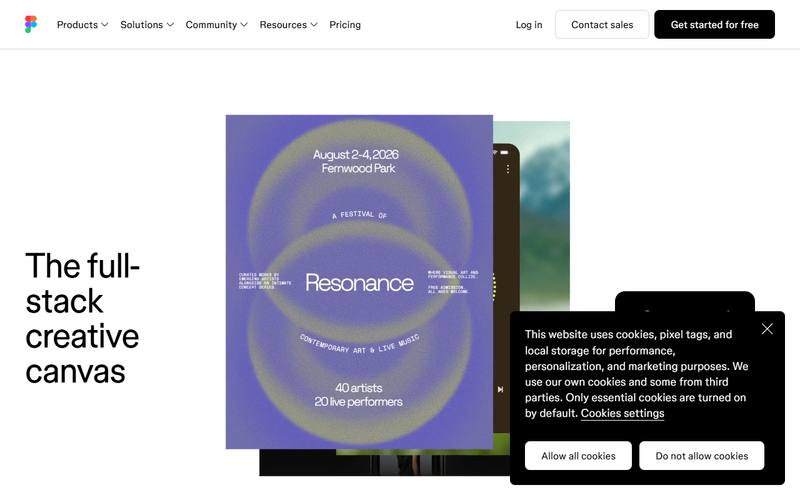Close the cookie notice
800x500 pixels.
[x=767, y=329]
